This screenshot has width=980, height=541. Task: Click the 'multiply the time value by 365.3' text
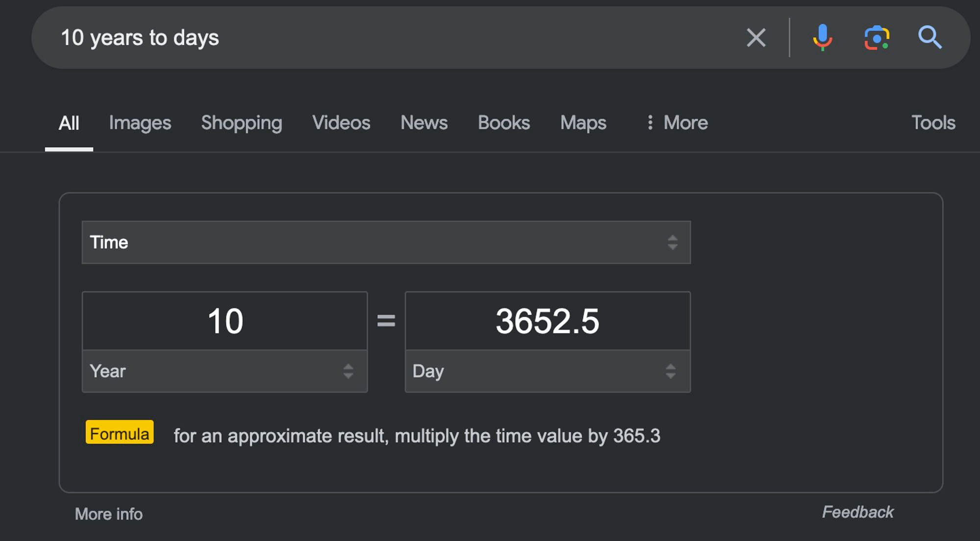tap(527, 436)
